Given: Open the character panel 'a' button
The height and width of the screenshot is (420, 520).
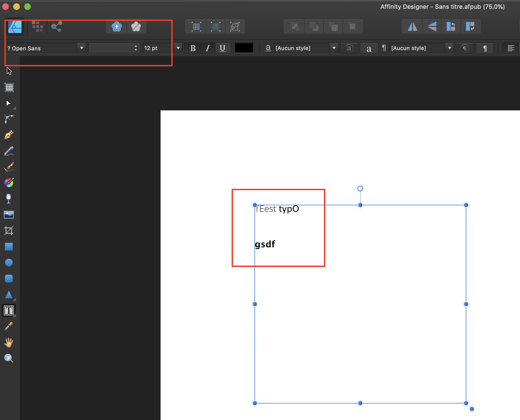Looking at the screenshot, I should click(369, 48).
